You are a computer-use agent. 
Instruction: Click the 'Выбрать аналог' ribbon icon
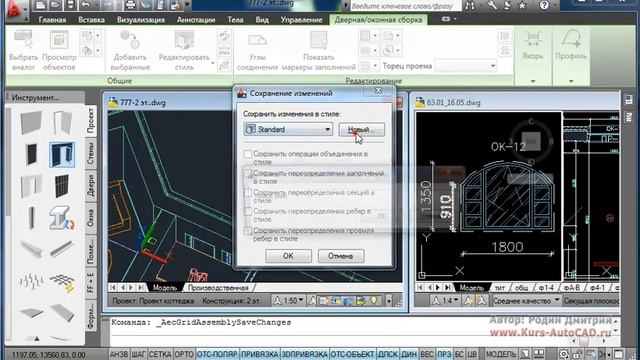point(23,40)
